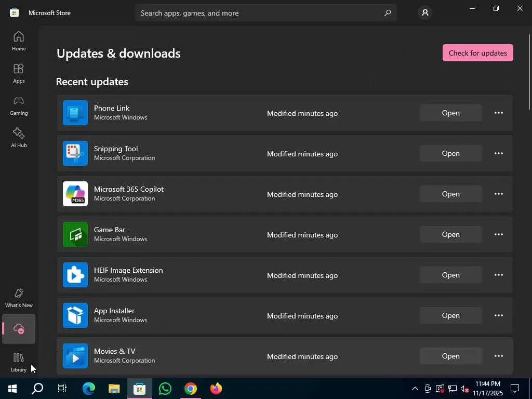
Task: Click the Movies & TV app icon
Action: click(x=75, y=356)
